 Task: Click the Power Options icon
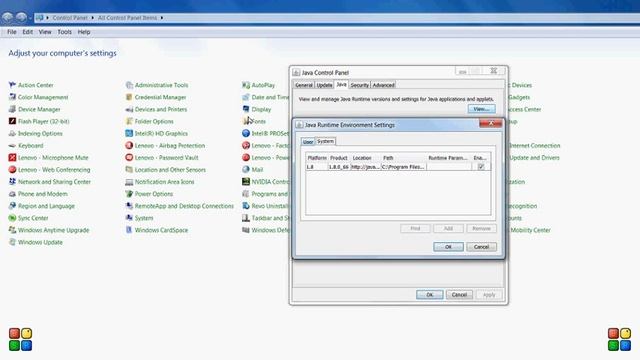[129, 194]
